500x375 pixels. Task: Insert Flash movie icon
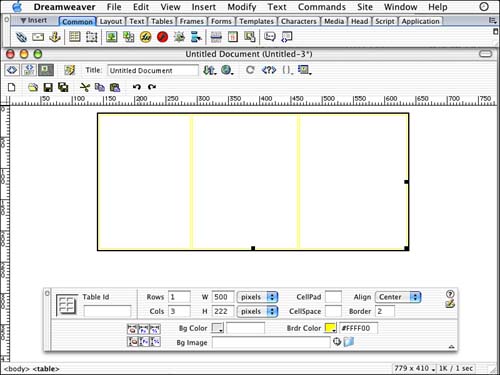coord(162,37)
